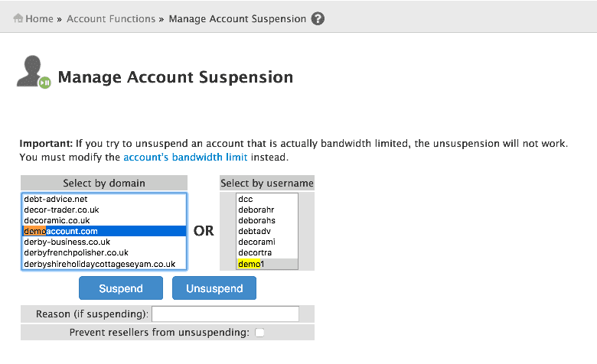Select decoramic.co.uk domain
The width and height of the screenshot is (597, 364).
pyautogui.click(x=57, y=220)
